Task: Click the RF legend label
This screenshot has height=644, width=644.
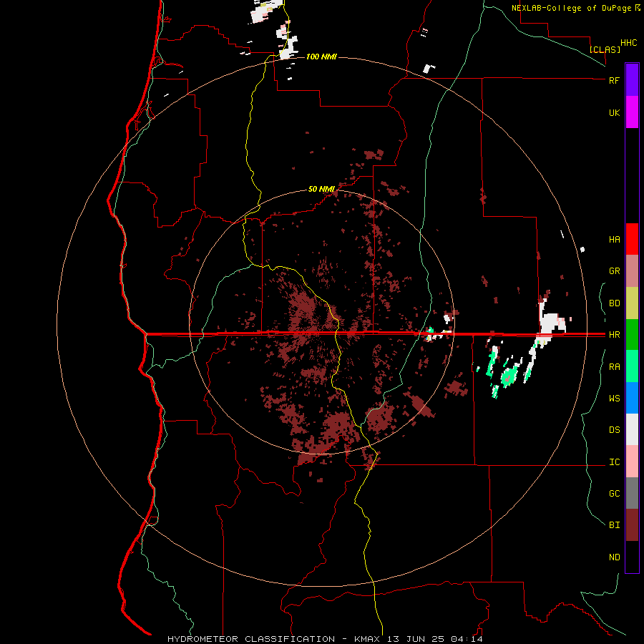Action: click(x=614, y=80)
